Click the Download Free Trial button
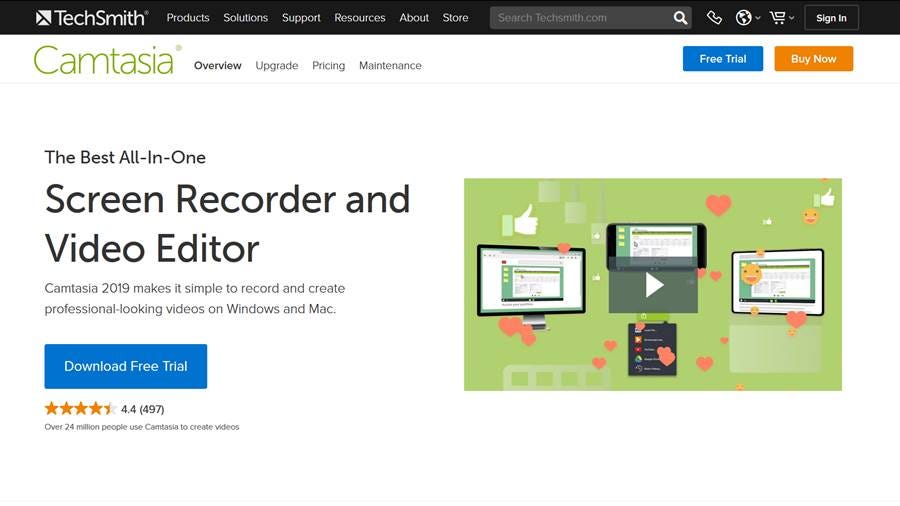 click(x=126, y=366)
